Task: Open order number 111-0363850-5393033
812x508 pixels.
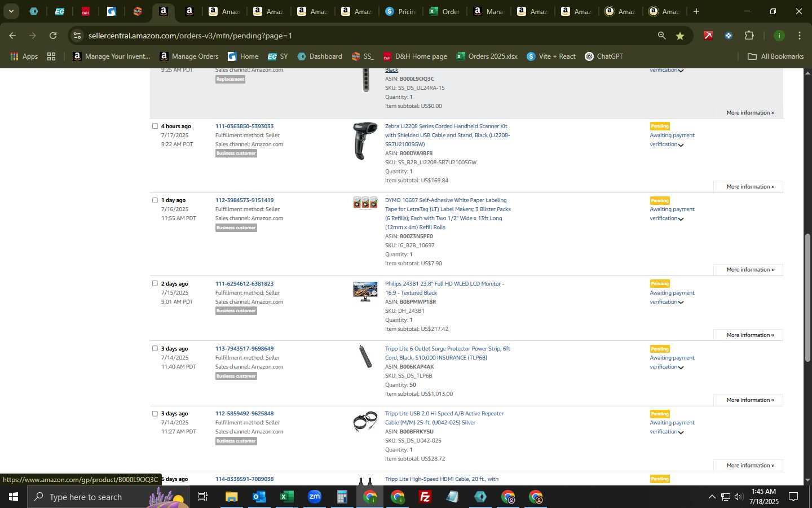Action: (244, 126)
